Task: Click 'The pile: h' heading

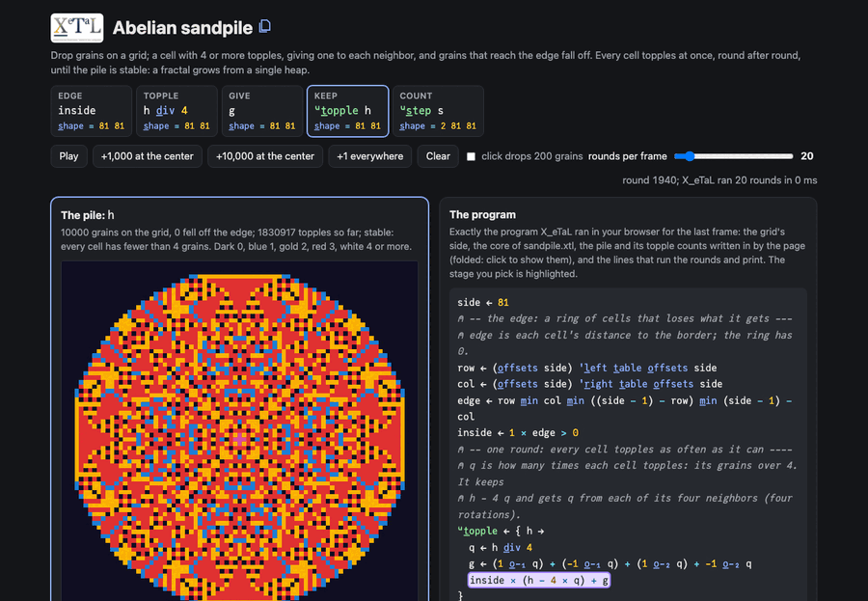Action: coord(88,215)
